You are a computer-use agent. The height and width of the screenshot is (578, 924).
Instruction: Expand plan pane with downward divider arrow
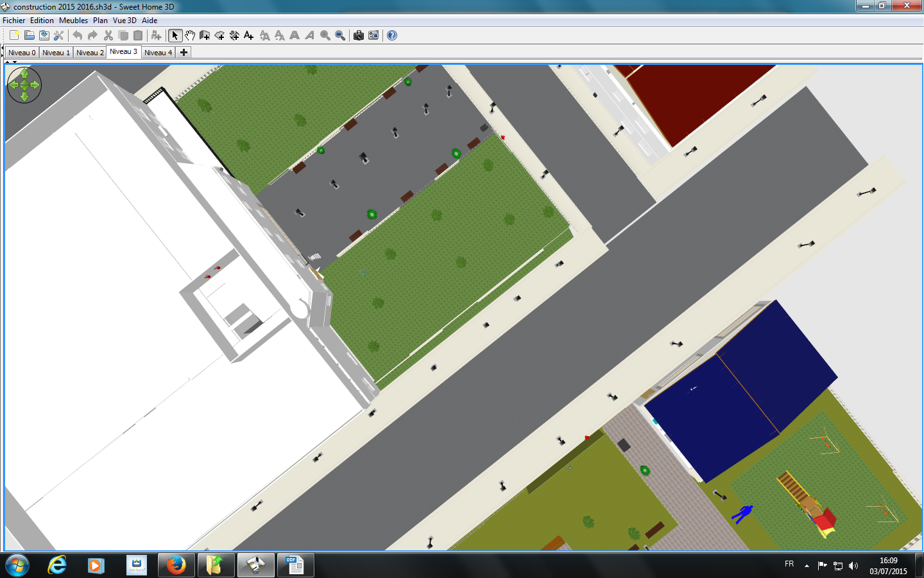[15, 62]
